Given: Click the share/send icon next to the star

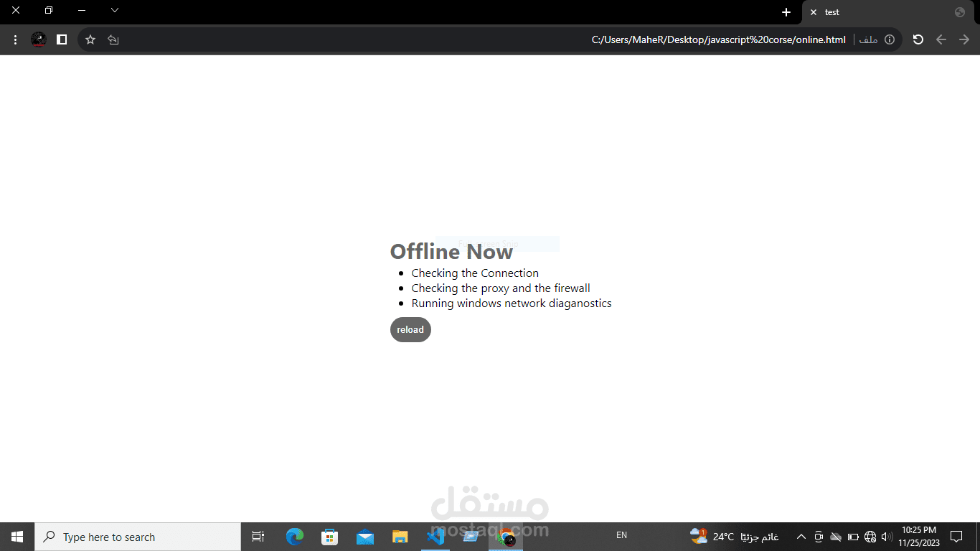Looking at the screenshot, I should click(x=113, y=39).
